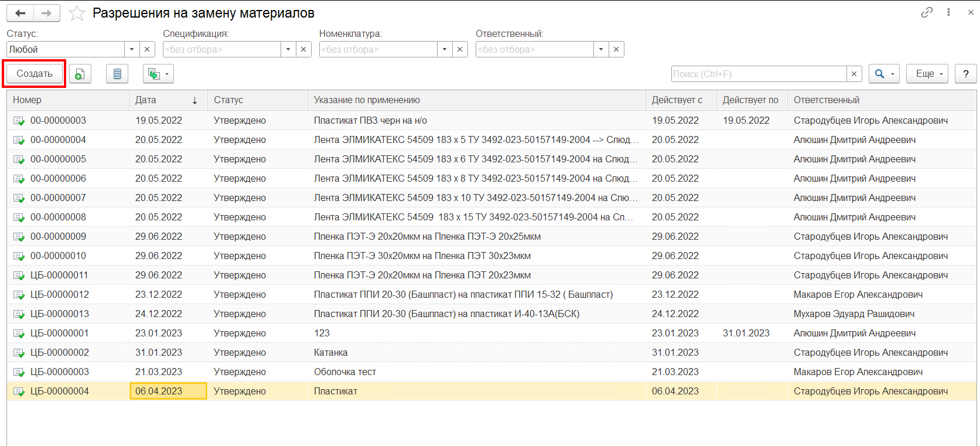
Task: Sort by the Действует по column header
Action: [x=752, y=100]
